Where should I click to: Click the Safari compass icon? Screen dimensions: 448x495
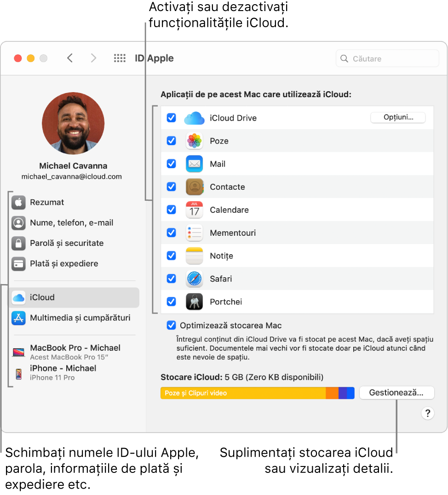(194, 279)
